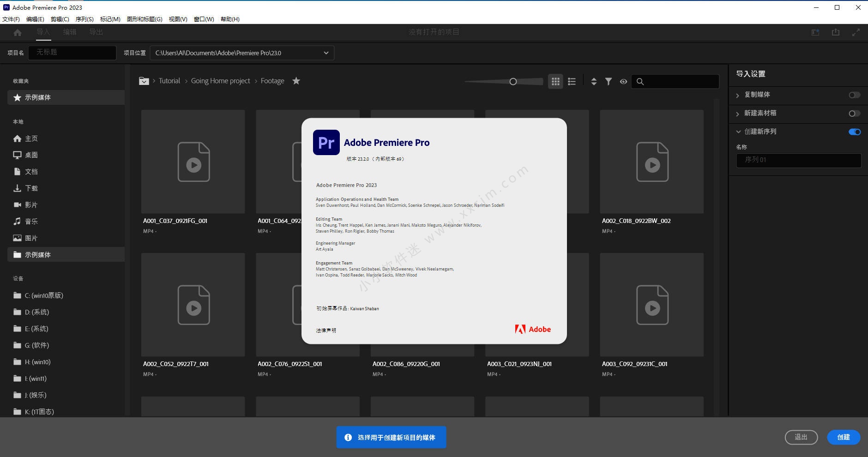Click the sort order arrows icon
The image size is (868, 457).
coord(594,82)
